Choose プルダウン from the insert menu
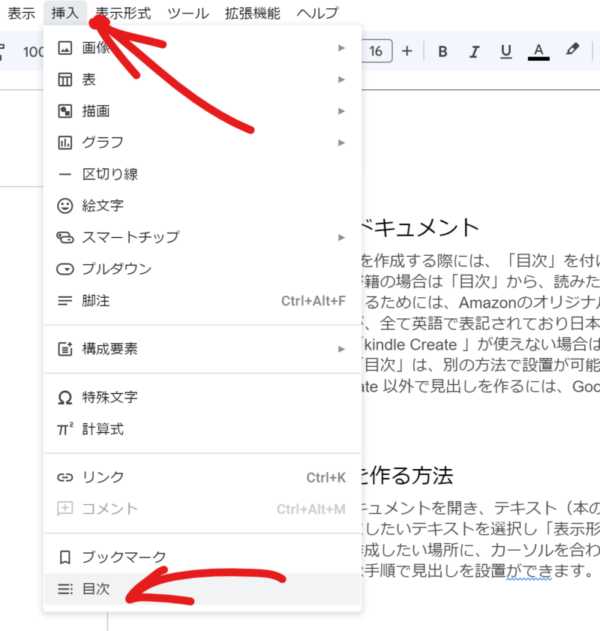Image resolution: width=600 pixels, height=631 pixels. pyautogui.click(x=202, y=269)
